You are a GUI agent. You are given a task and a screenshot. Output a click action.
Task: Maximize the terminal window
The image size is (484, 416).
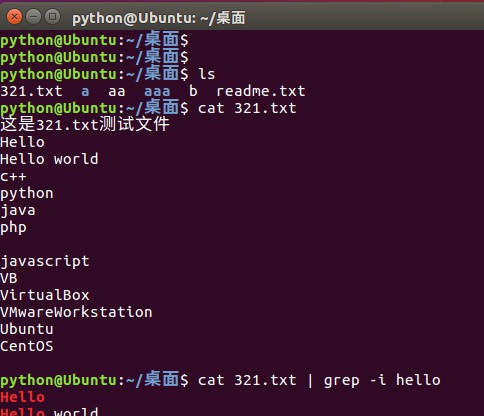click(x=52, y=17)
